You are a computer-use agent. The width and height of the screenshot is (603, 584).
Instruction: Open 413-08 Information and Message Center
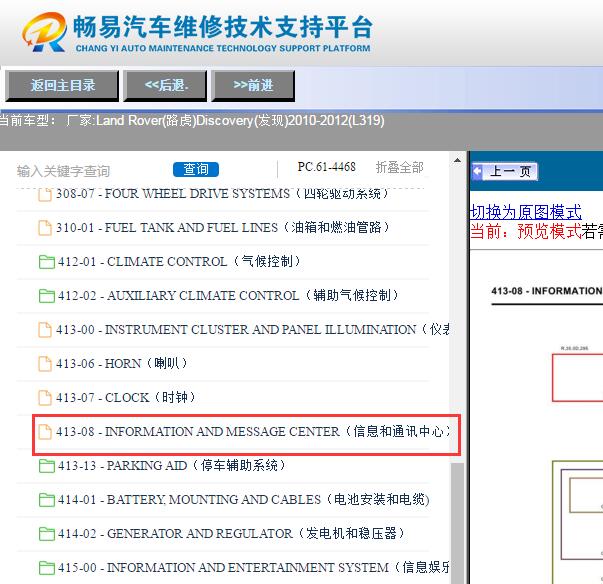tap(253, 431)
